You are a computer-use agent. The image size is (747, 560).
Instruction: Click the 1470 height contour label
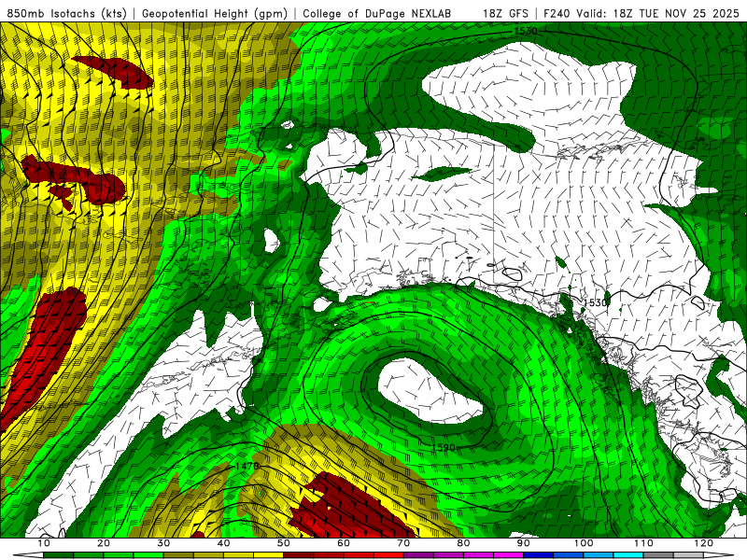[x=247, y=466]
